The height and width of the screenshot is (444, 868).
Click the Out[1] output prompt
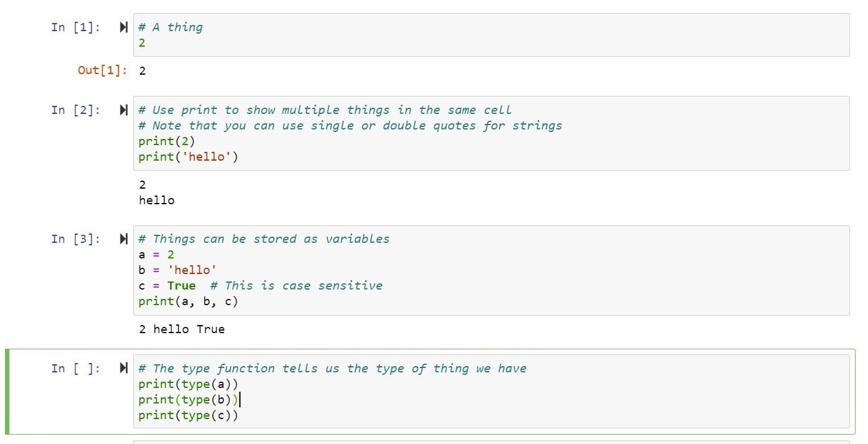click(x=102, y=70)
